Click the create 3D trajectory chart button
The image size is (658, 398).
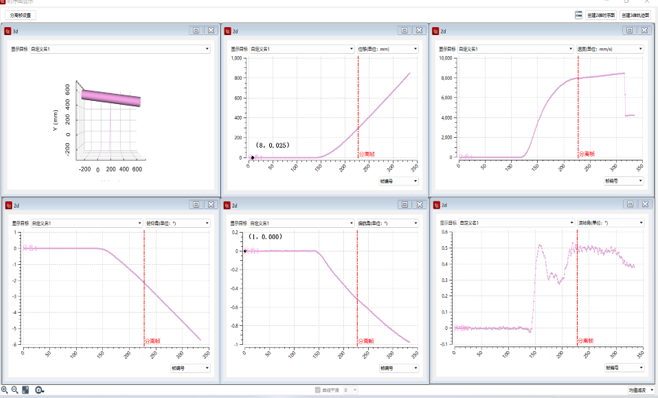(635, 15)
